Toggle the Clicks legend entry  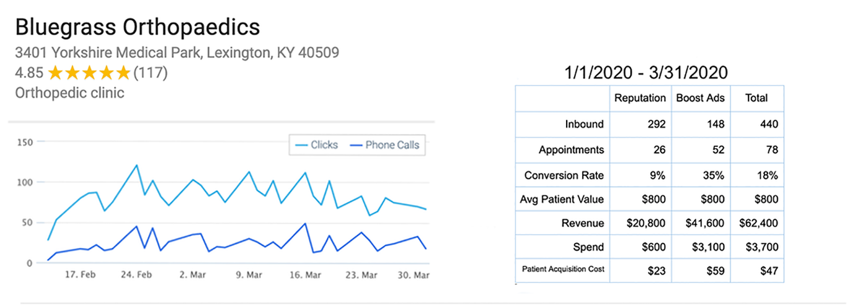point(316,145)
